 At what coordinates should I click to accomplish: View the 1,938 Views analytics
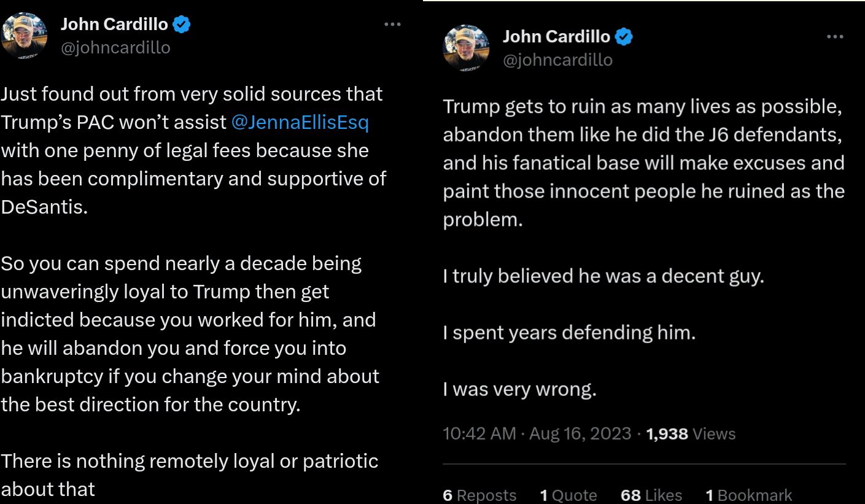[691, 433]
